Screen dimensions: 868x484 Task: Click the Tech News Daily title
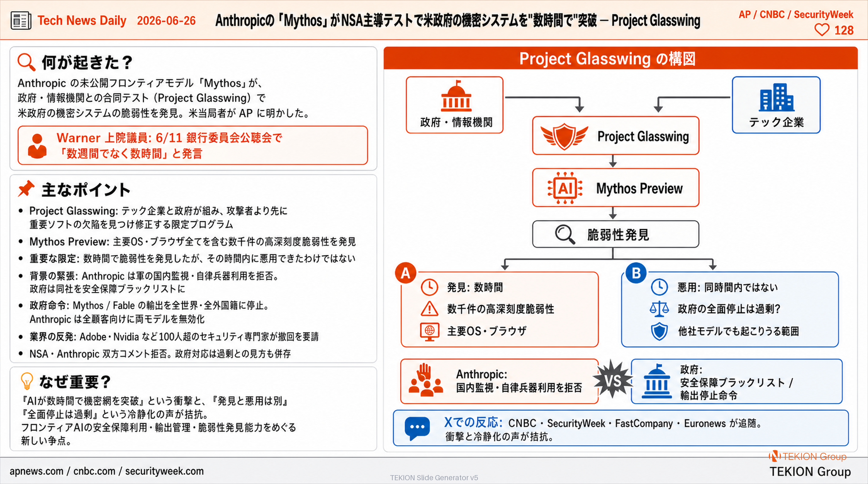coord(82,20)
